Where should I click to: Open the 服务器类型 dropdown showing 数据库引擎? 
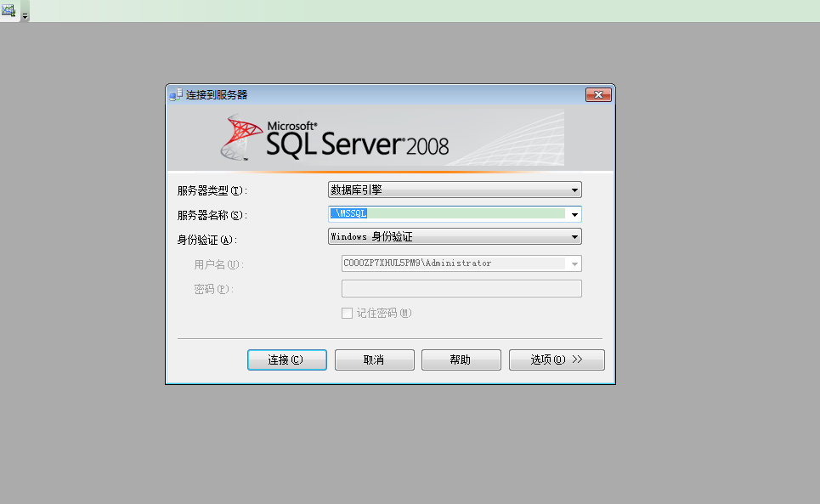pyautogui.click(x=455, y=190)
